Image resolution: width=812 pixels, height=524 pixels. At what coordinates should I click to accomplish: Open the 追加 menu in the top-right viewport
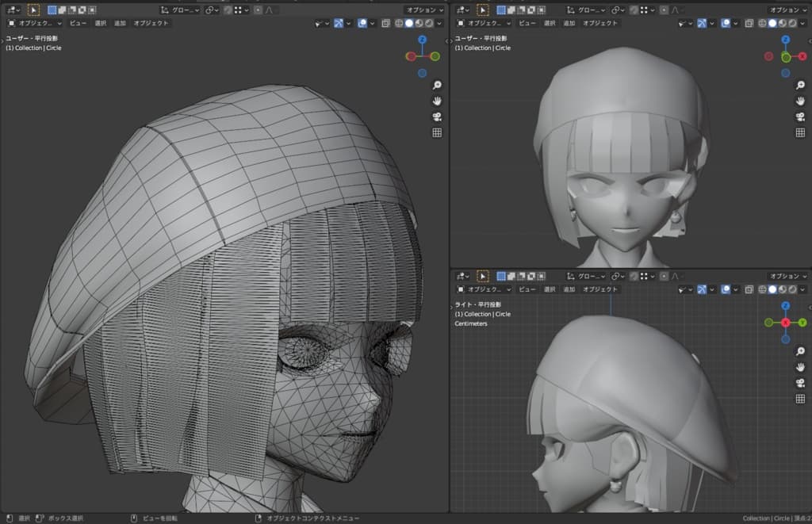[x=569, y=23]
